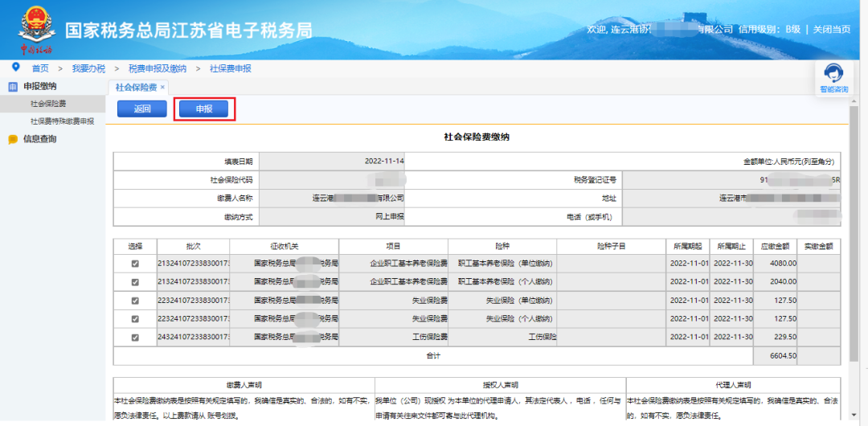Go to 我要办税 in the breadcrumb
Screen dimensions: 868x426
[x=88, y=68]
